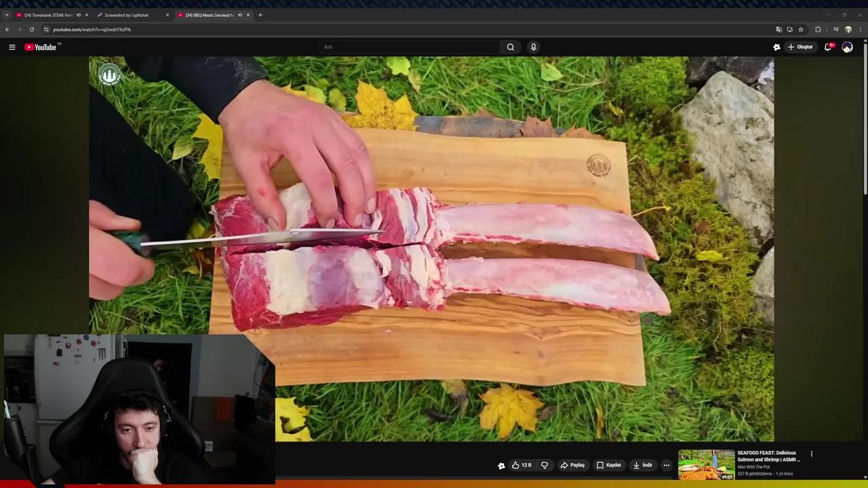
Task: Like the video with the 12 B button
Action: [x=520, y=465]
